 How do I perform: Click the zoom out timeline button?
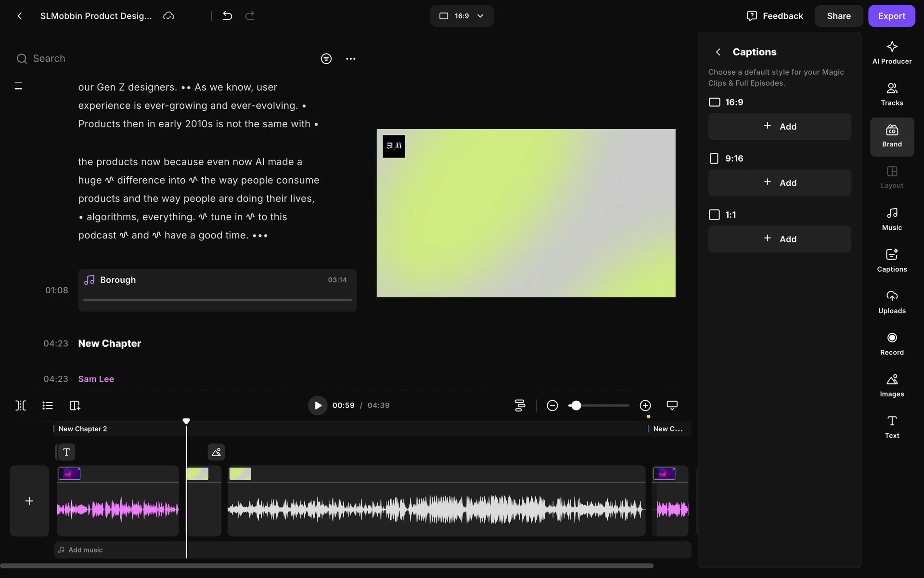point(552,406)
